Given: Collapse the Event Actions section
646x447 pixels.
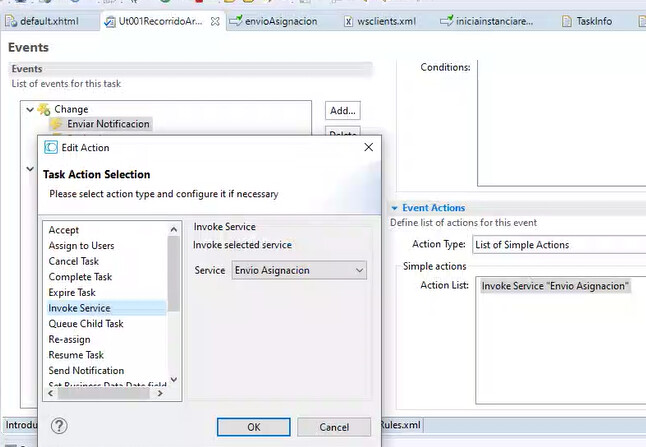Looking at the screenshot, I should click(394, 208).
